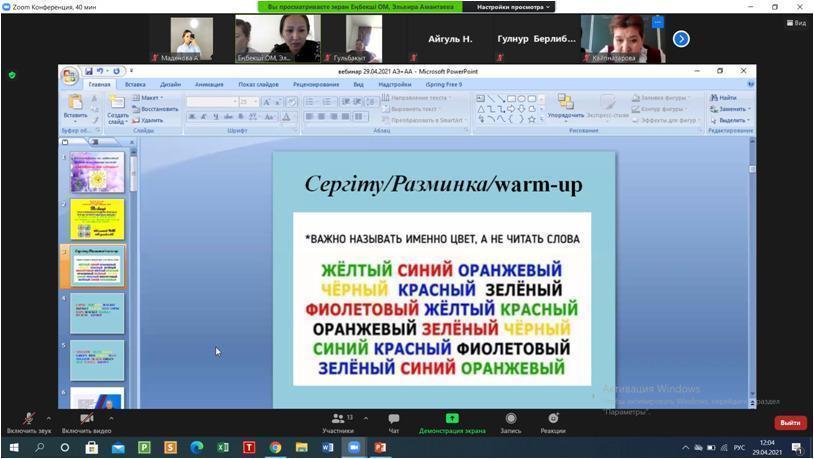The height and width of the screenshot is (459, 814).
Task: Click the PowerPoint Office button
Action: click(x=69, y=76)
